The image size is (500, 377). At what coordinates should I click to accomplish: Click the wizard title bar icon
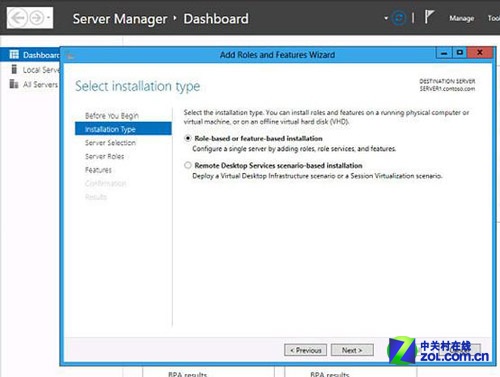70,55
